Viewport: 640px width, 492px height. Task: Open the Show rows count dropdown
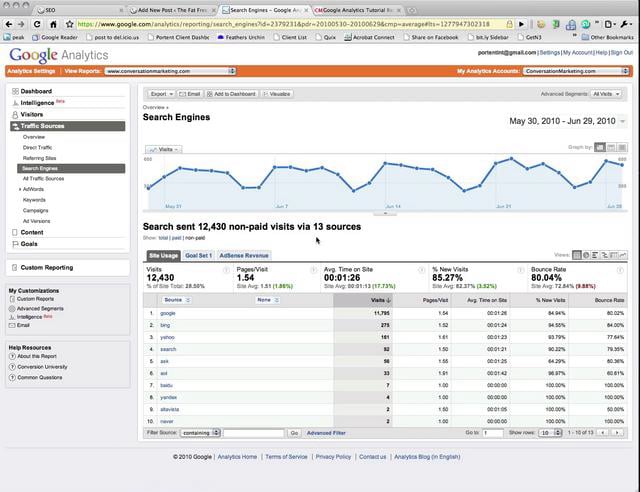click(x=550, y=432)
